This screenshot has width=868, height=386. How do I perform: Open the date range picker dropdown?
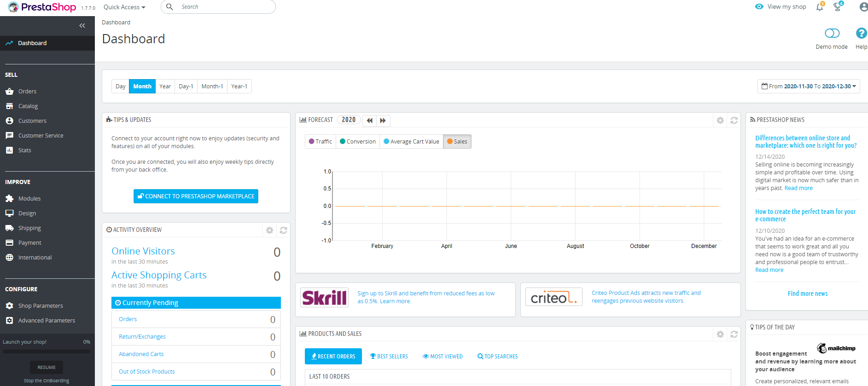click(x=809, y=86)
